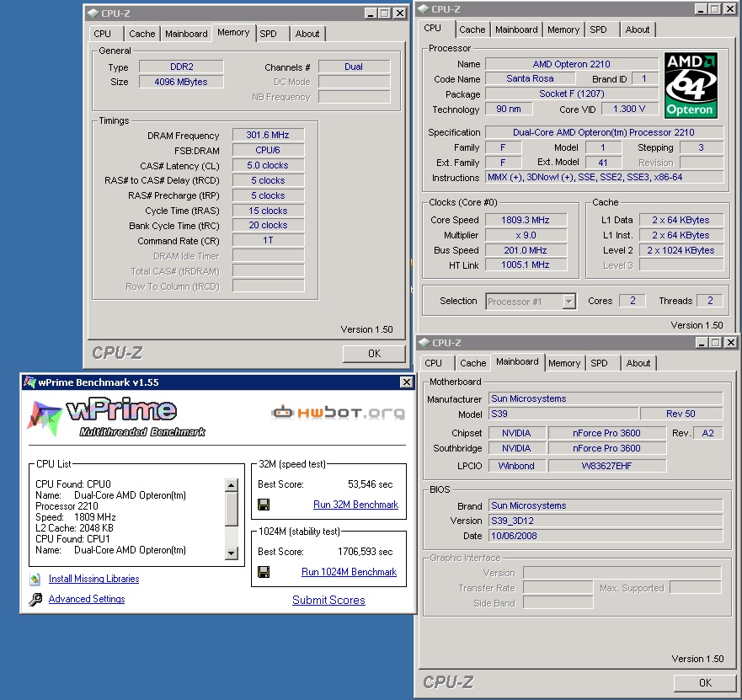Click the save icon under 32M speed test
The width and height of the screenshot is (742, 700).
264,505
